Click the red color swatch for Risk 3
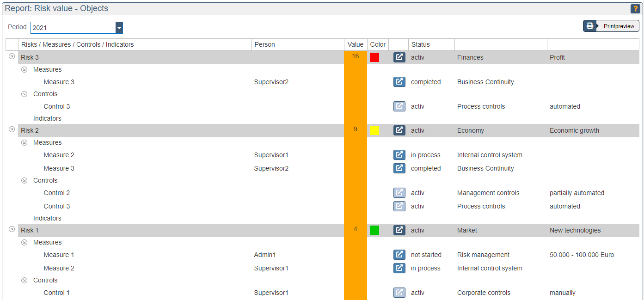 374,57
